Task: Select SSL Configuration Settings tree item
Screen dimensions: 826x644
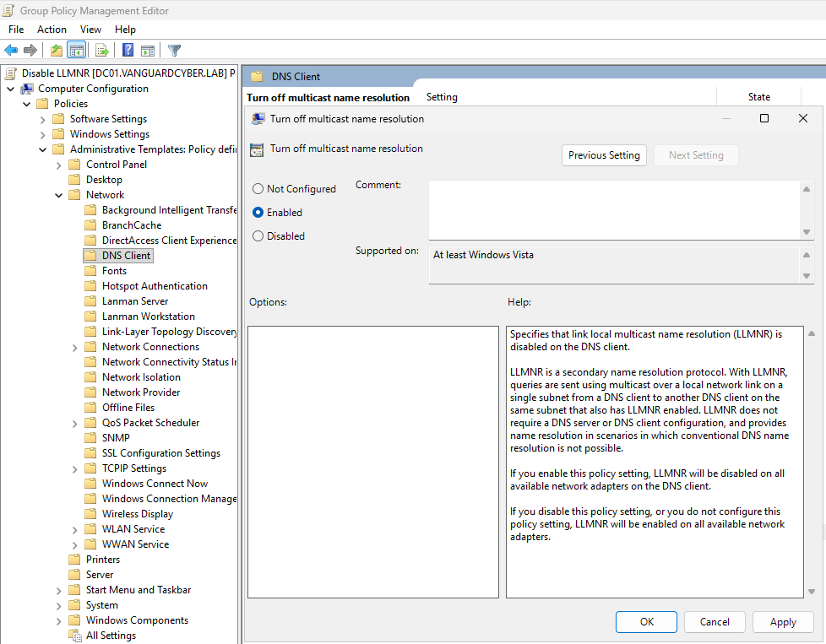Action: pos(160,453)
